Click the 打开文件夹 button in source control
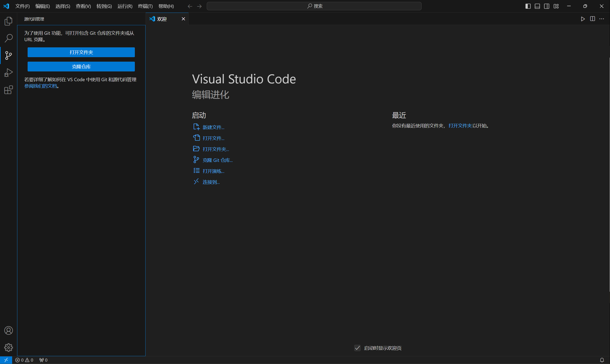610x364 pixels. [x=81, y=52]
